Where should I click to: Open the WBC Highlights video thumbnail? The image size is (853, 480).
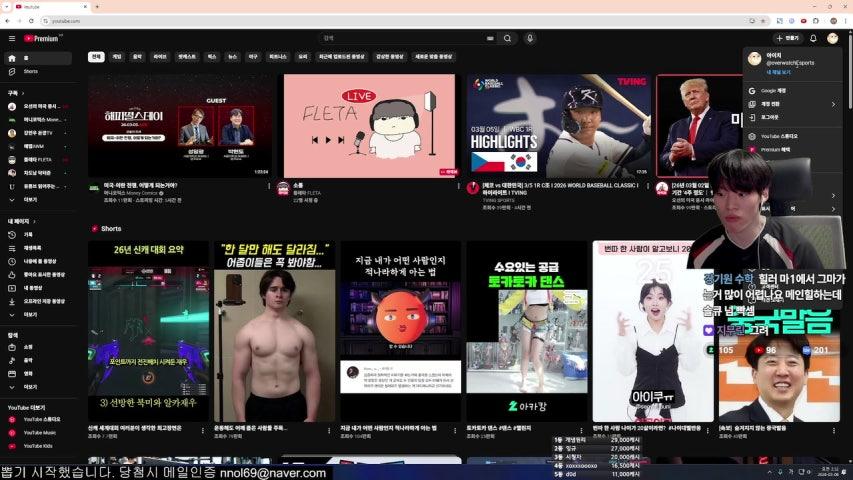point(558,125)
